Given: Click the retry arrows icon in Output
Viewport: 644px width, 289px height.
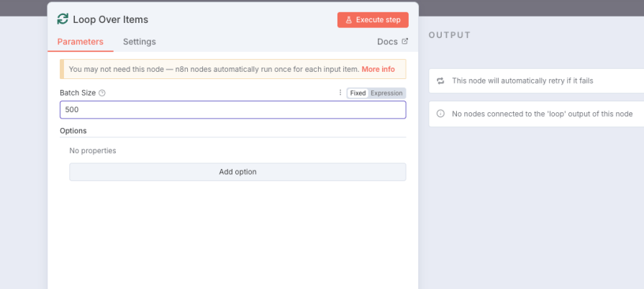Looking at the screenshot, I should click(x=440, y=81).
